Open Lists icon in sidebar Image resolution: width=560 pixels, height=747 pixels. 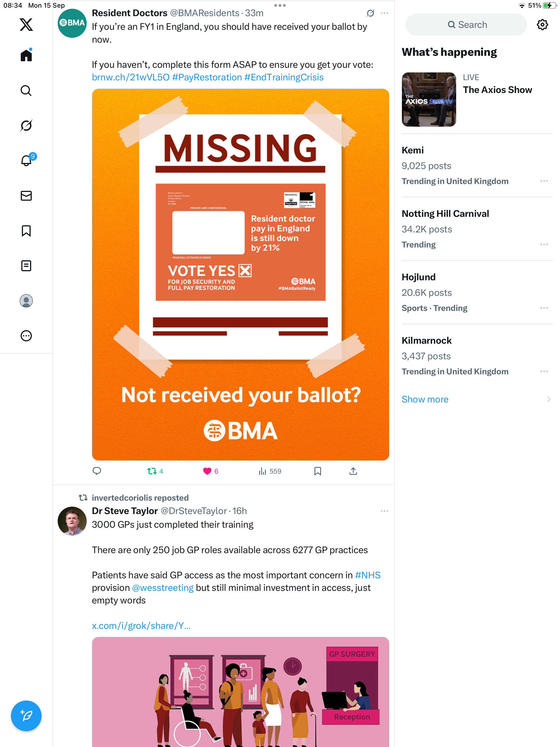[x=26, y=266]
